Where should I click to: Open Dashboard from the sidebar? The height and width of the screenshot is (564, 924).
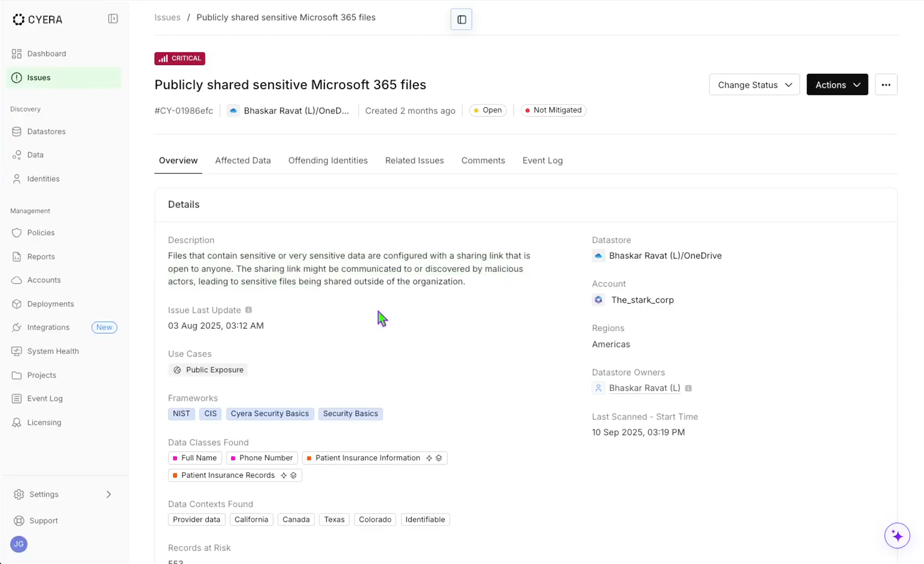46,54
